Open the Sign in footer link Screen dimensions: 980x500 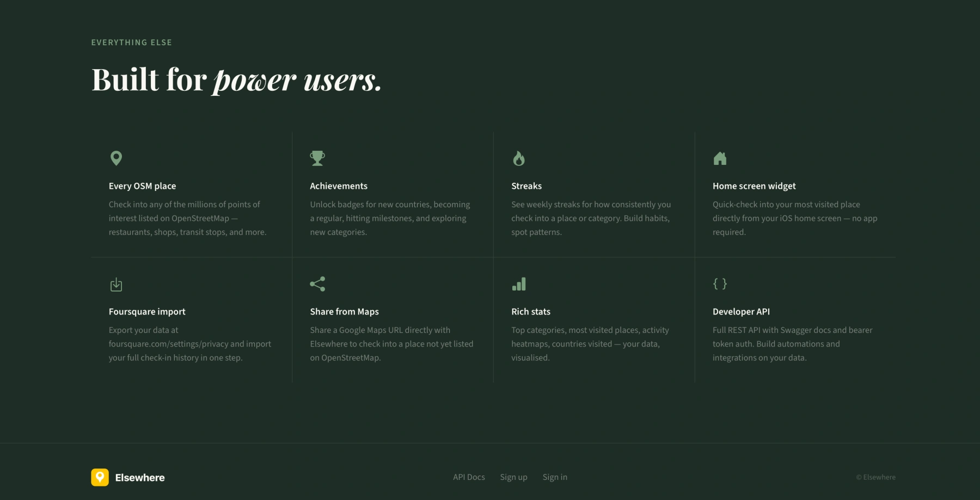555,477
